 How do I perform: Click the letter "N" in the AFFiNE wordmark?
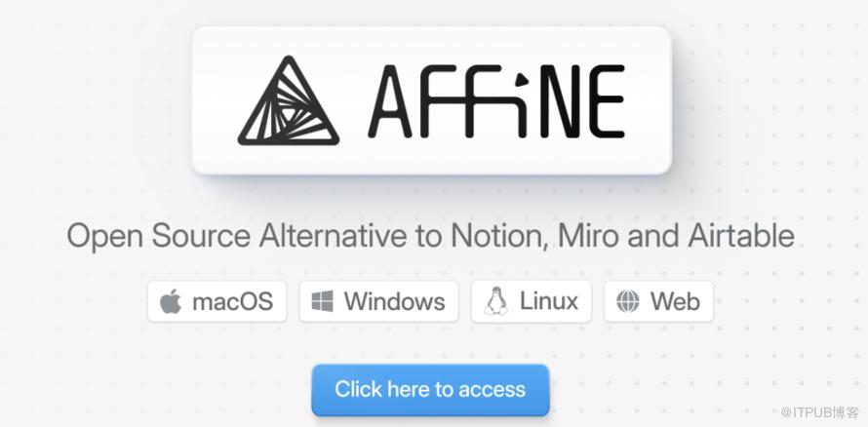coord(560,101)
